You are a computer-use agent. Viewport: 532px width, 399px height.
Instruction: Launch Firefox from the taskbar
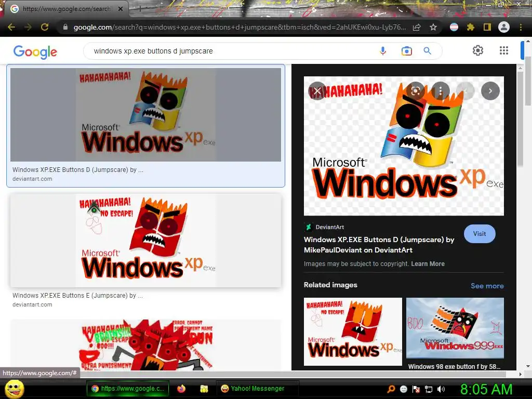click(x=181, y=389)
